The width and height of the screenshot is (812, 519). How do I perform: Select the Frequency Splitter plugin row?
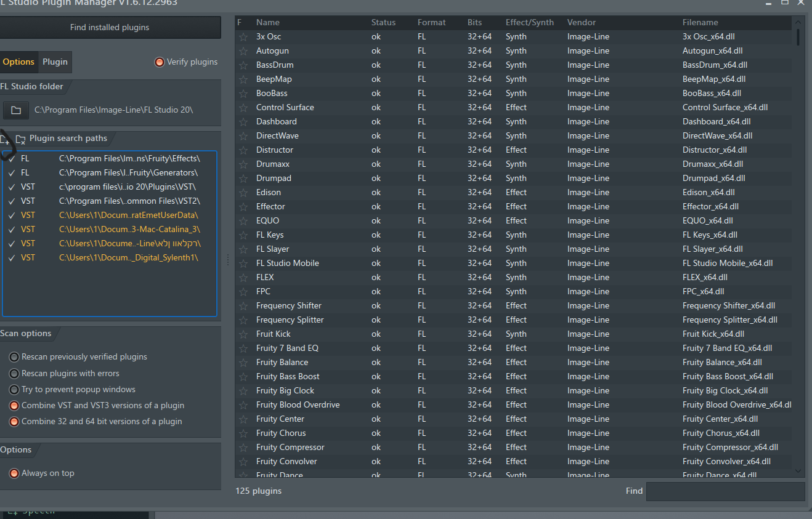tap(514, 320)
